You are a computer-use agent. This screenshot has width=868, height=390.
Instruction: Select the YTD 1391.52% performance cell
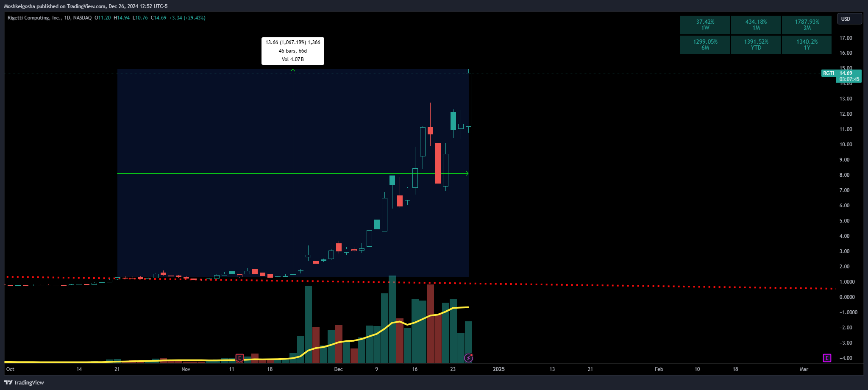(x=756, y=45)
